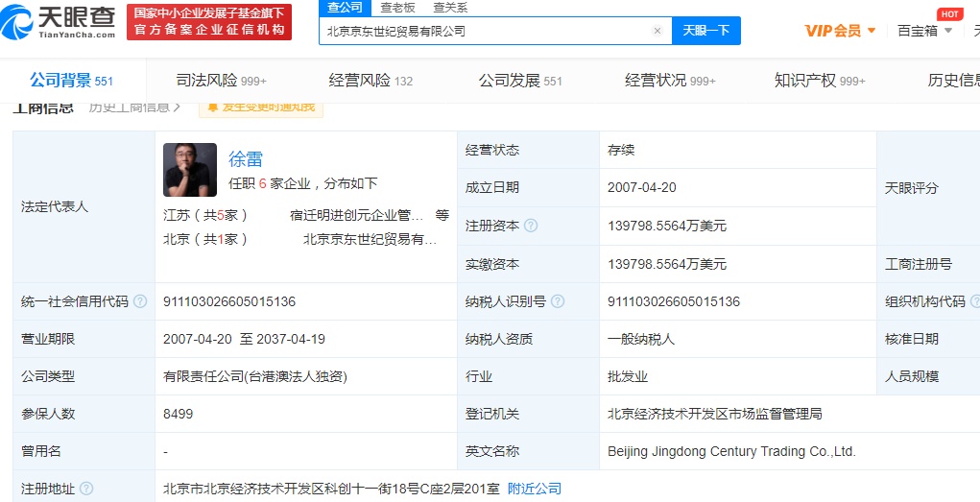Screen dimensions: 980x502
Task: Select the insured headcount value 8499
Action: (x=179, y=414)
